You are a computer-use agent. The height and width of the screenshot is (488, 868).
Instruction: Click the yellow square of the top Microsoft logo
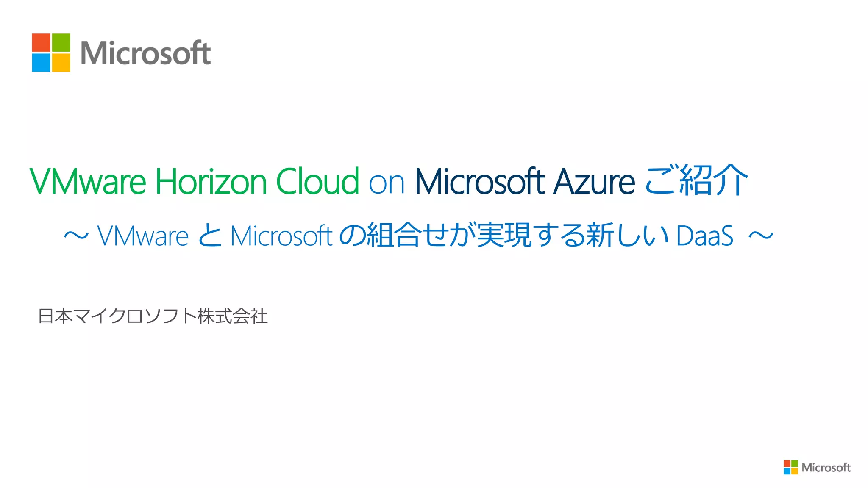tap(61, 62)
